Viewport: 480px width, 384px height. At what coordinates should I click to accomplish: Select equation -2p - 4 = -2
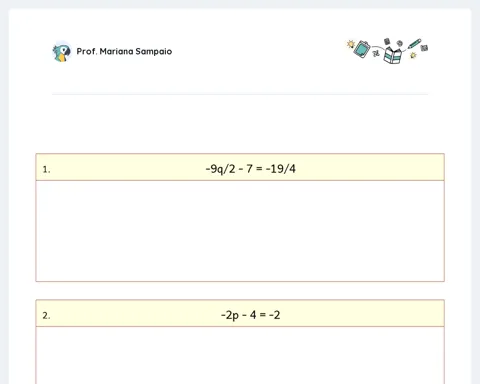coord(250,315)
